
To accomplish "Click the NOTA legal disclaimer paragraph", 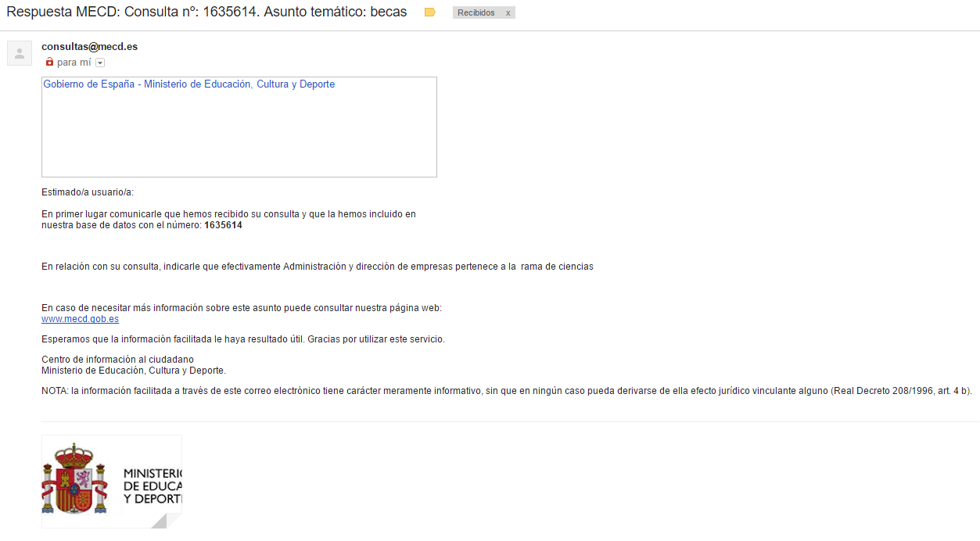I will (507, 391).
